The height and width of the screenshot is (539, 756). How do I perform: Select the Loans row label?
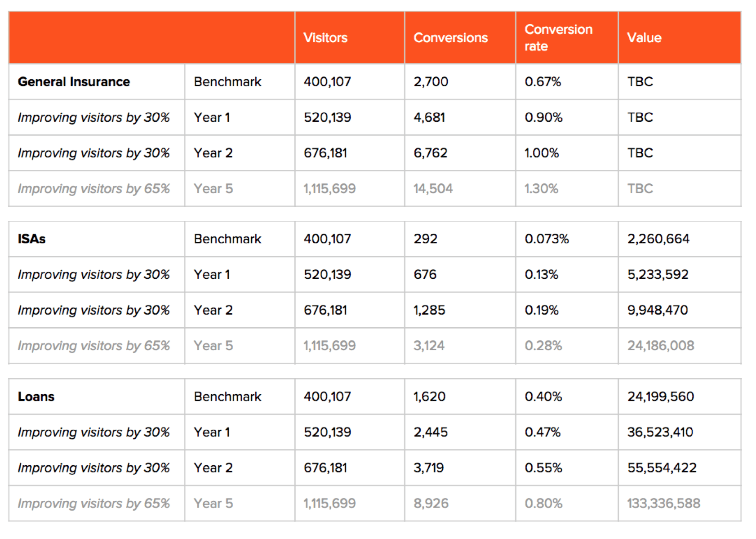pos(36,396)
